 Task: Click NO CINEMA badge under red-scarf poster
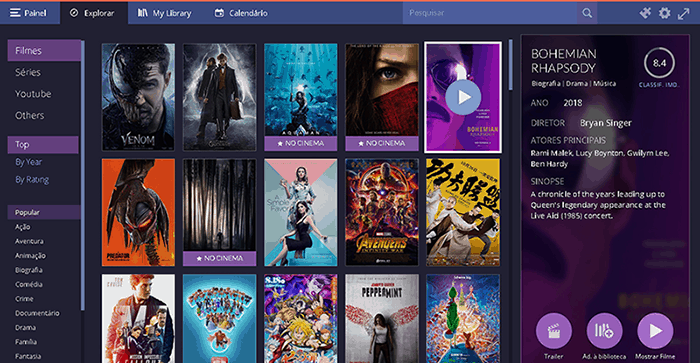pos(382,143)
